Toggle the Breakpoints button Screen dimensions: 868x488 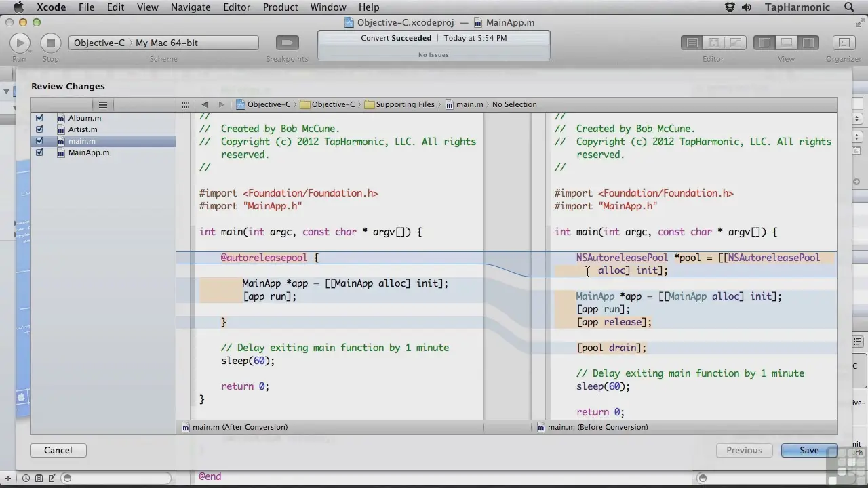point(287,43)
